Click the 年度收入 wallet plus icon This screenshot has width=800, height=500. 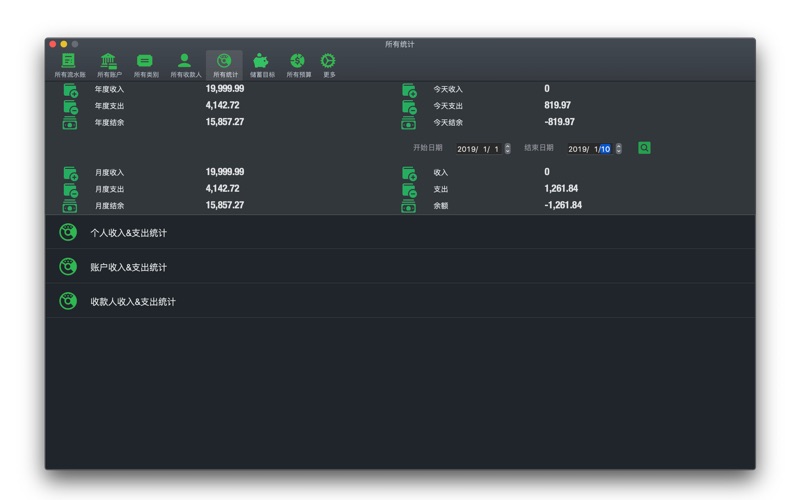[x=70, y=90]
